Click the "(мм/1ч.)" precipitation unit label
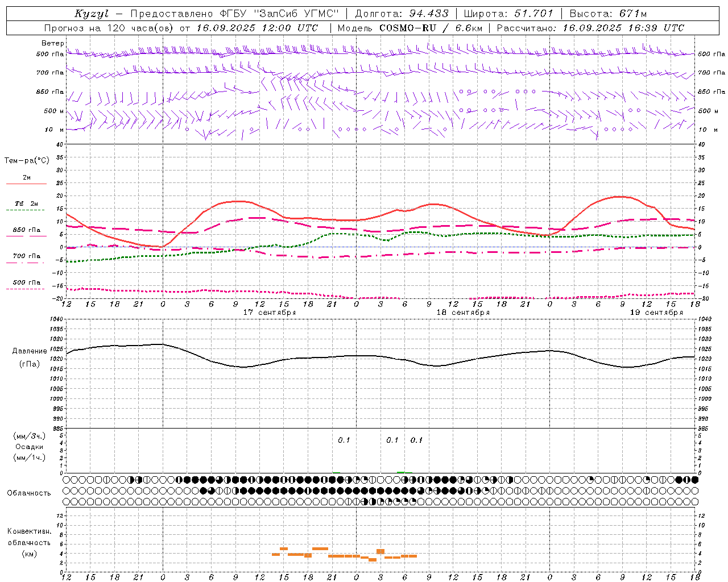The width and height of the screenshot is (728, 582). [x=30, y=458]
